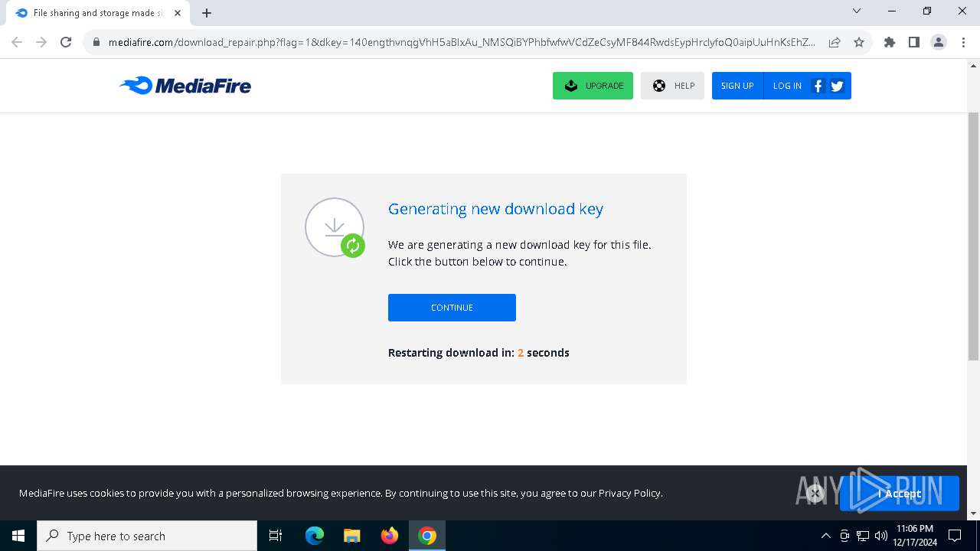
Task: Click the Restarting download in text
Action: point(479,353)
